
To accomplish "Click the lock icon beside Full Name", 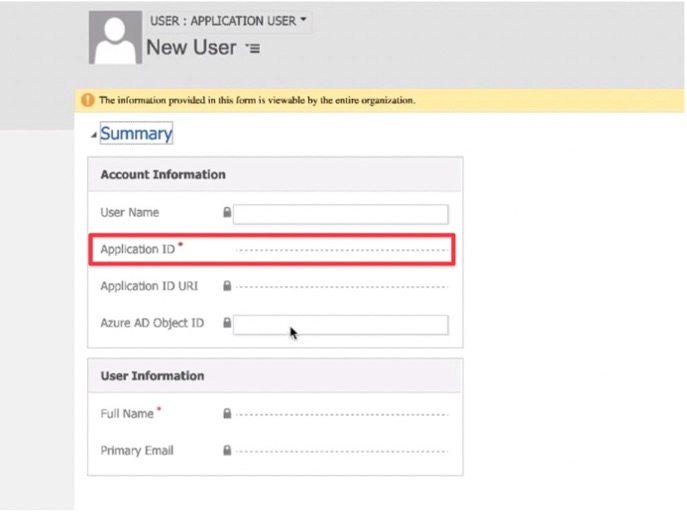I will (x=227, y=414).
